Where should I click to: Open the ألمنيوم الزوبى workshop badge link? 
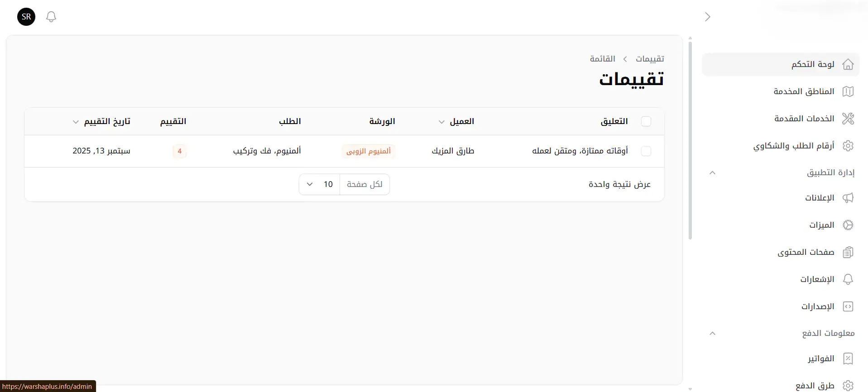[x=369, y=151]
